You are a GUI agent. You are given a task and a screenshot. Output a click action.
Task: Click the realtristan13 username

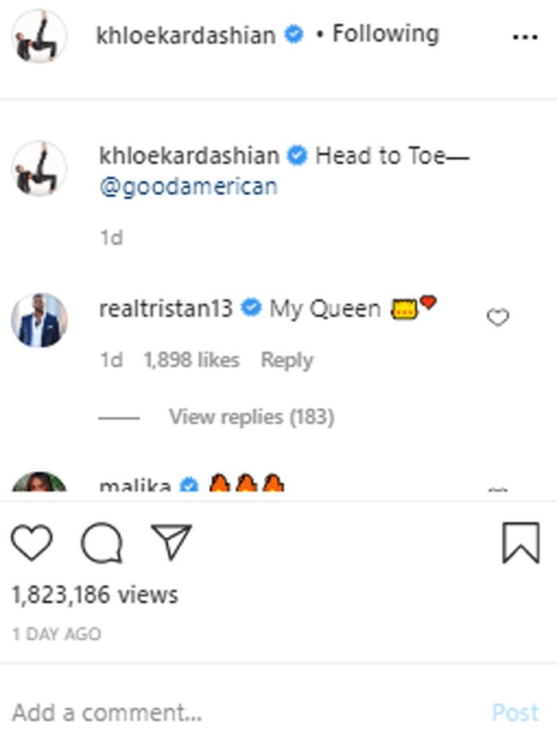(x=166, y=309)
